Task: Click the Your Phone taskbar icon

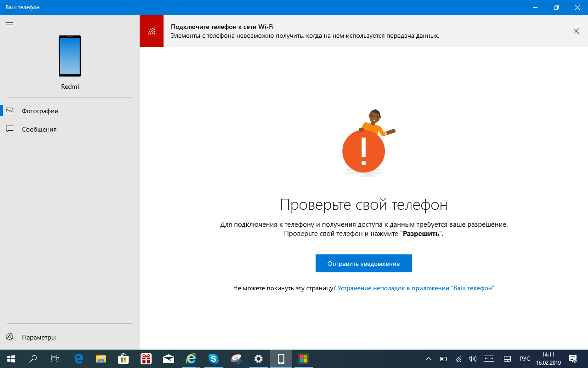Action: tap(281, 359)
